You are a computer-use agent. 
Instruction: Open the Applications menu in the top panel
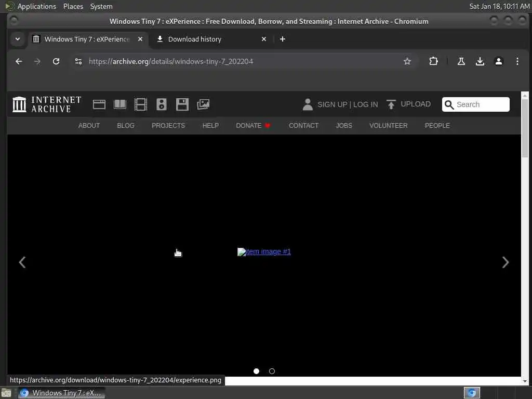(x=37, y=6)
